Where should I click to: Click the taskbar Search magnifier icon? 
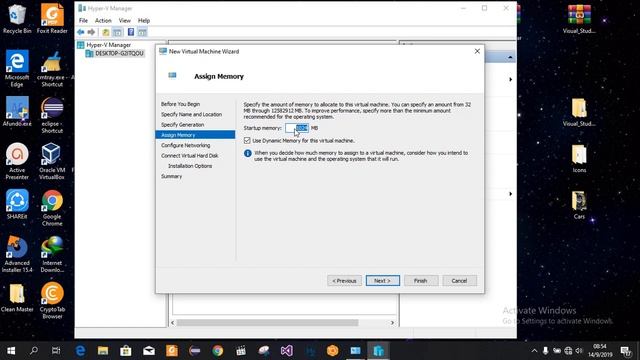pyautogui.click(x=34, y=350)
